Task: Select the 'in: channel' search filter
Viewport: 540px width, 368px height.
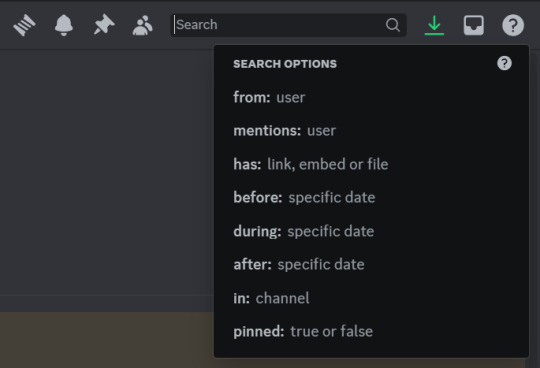Action: (x=371, y=298)
